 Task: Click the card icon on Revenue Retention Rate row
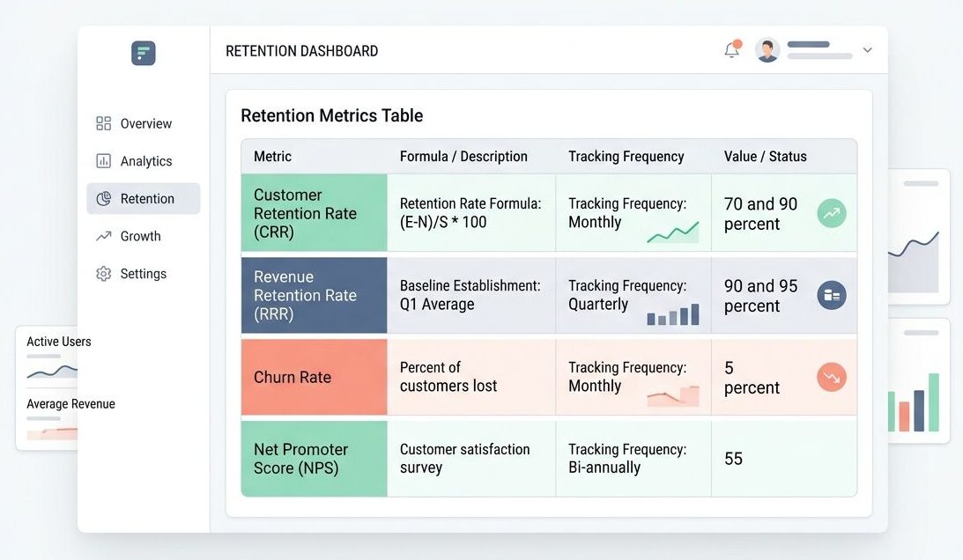(831, 295)
